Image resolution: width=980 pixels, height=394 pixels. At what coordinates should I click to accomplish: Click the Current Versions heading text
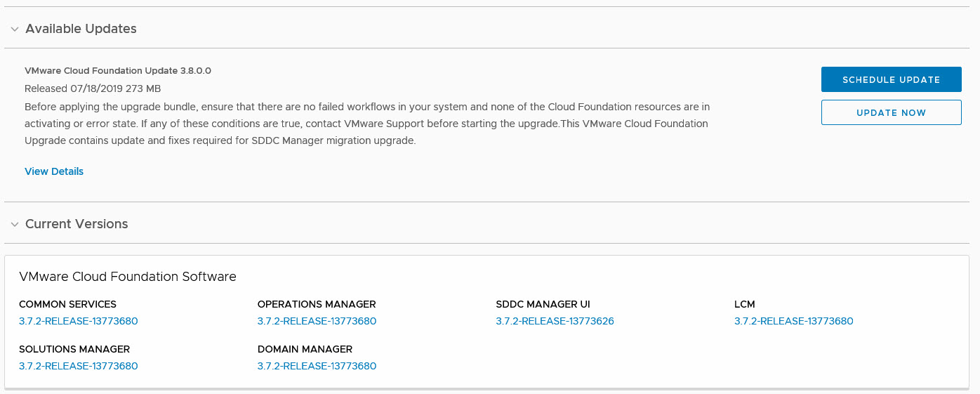point(77,224)
